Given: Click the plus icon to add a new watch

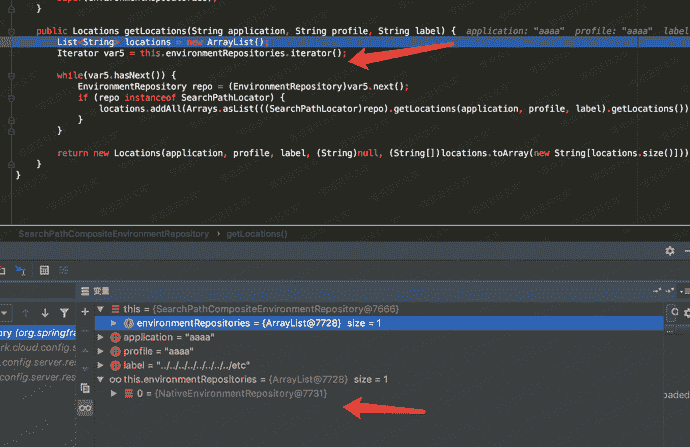Looking at the screenshot, I should click(87, 310).
